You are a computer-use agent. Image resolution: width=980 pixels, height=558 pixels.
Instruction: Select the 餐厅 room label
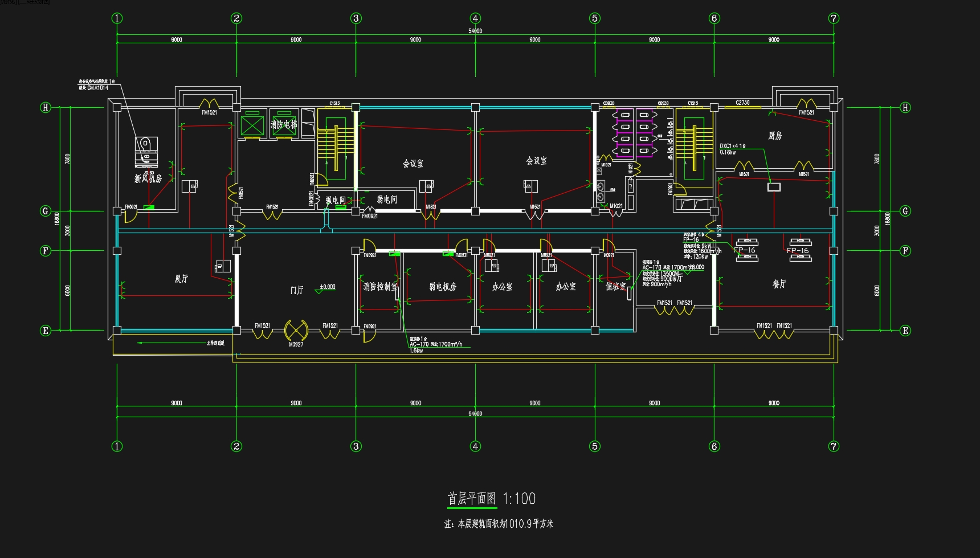coord(779,284)
